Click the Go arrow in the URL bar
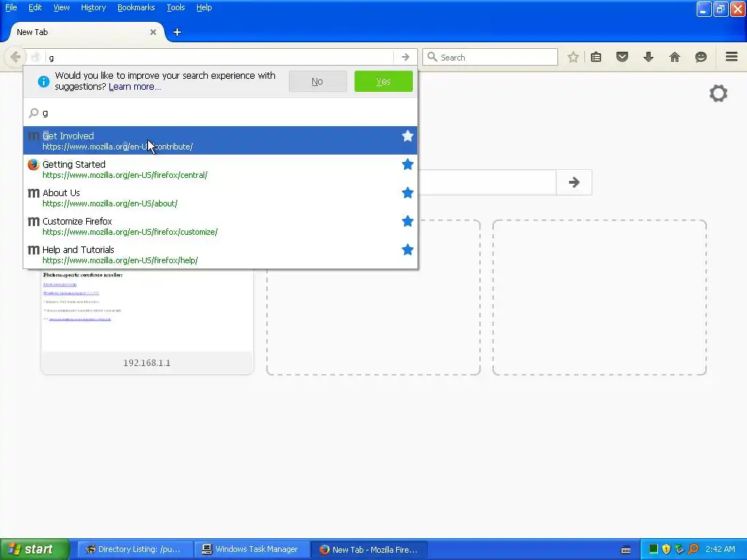Viewport: 747px width, 560px height. (x=406, y=57)
